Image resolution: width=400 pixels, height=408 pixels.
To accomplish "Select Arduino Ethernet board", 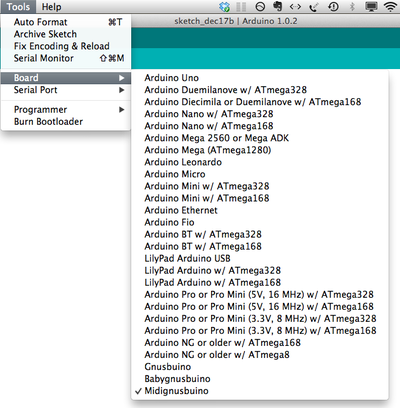I will point(260,210).
